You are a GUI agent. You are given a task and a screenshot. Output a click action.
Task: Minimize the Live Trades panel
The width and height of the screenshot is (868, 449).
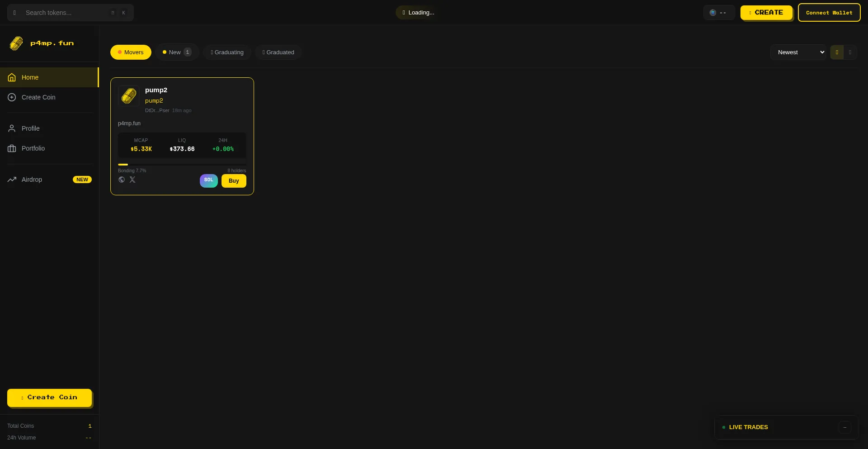tap(844, 427)
